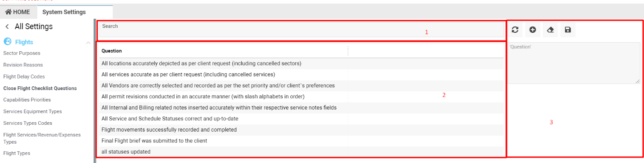
Task: Collapse the Flights section chevron
Action: click(x=88, y=43)
